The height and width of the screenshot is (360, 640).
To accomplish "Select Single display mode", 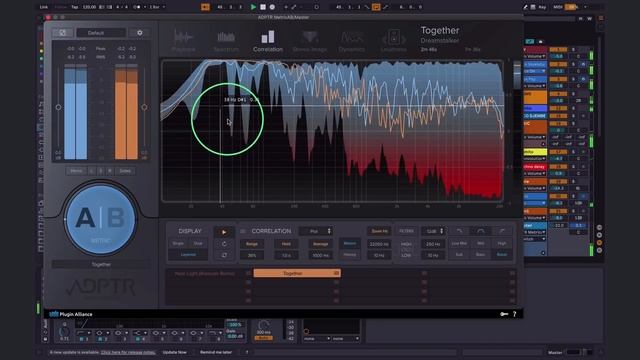I will tap(178, 243).
